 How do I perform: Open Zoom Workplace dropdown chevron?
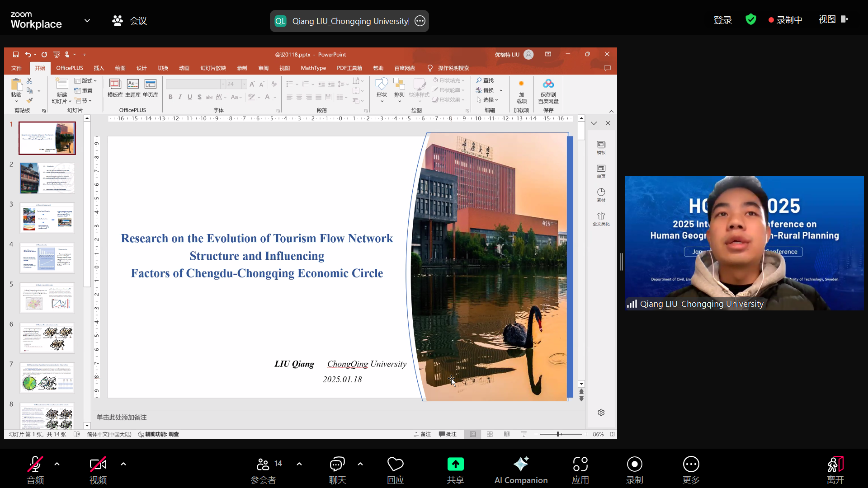coord(87,20)
